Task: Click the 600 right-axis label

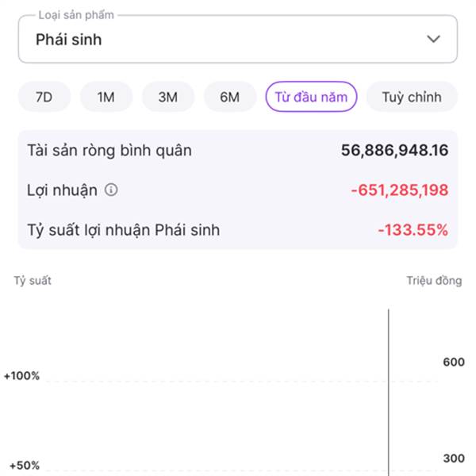Action: click(453, 363)
